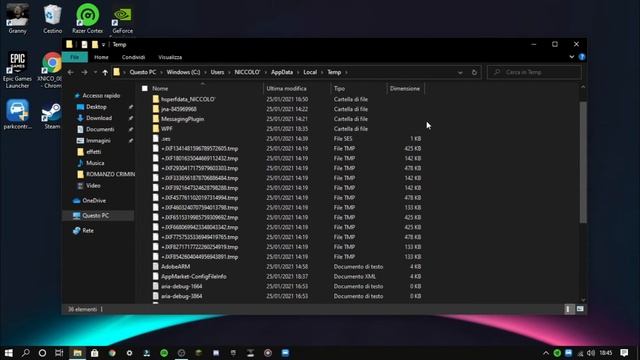640x360 pixels.
Task: Open Task View on taskbar
Action: coord(59,353)
